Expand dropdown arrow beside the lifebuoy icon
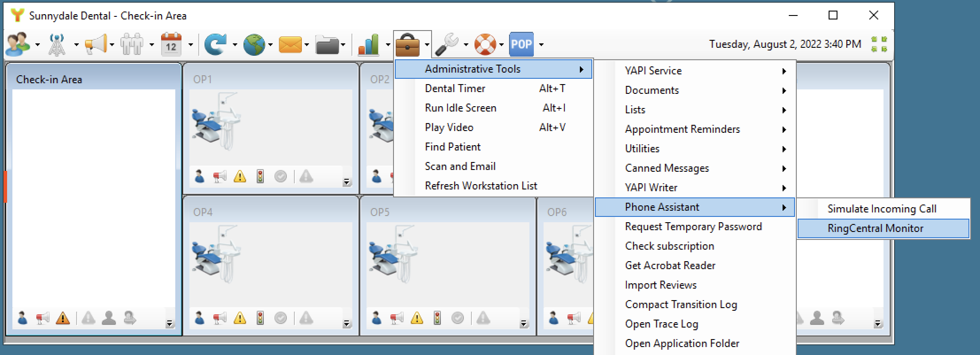This screenshot has height=355, width=980. point(501,45)
